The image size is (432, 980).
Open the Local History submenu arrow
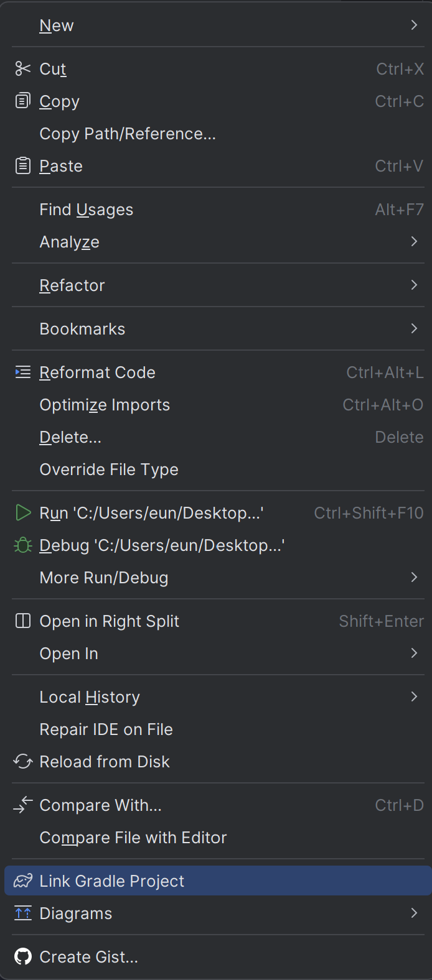pyautogui.click(x=414, y=697)
